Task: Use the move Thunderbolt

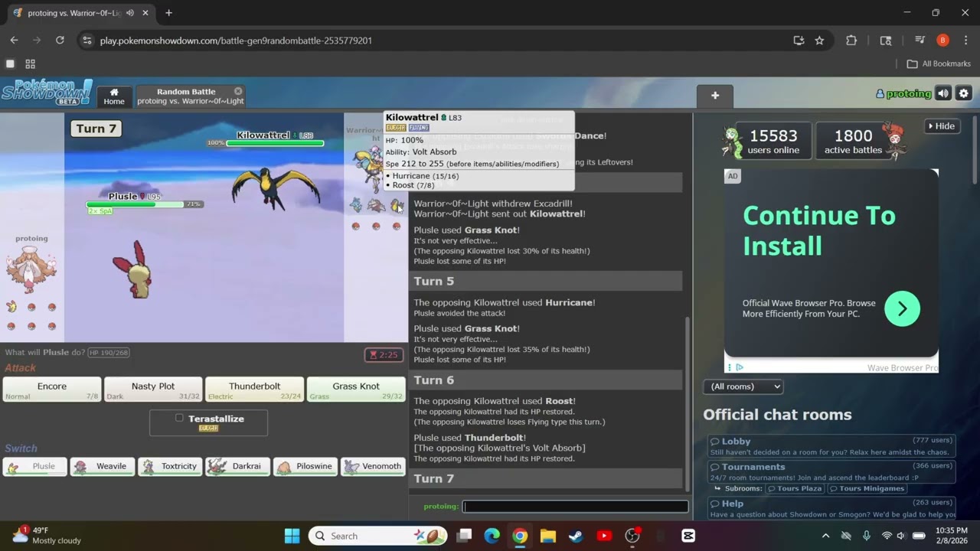Action: pyautogui.click(x=254, y=390)
